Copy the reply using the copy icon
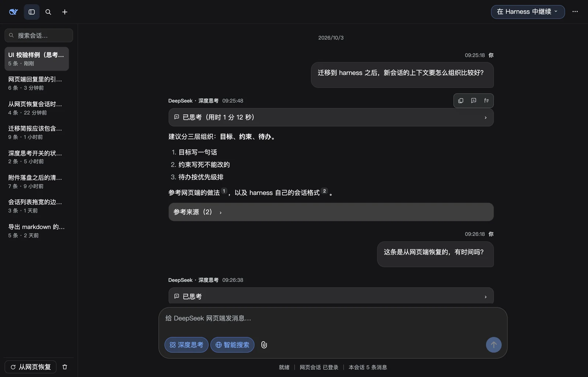 pos(460,100)
